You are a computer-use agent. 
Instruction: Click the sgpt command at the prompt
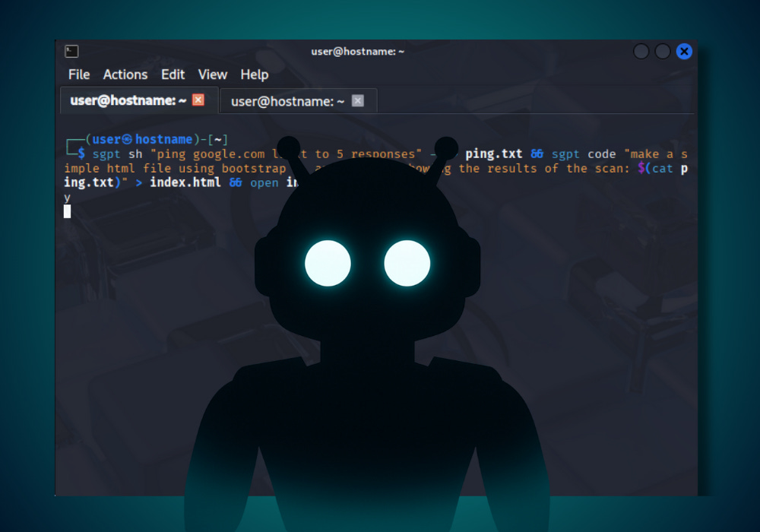coord(106,154)
